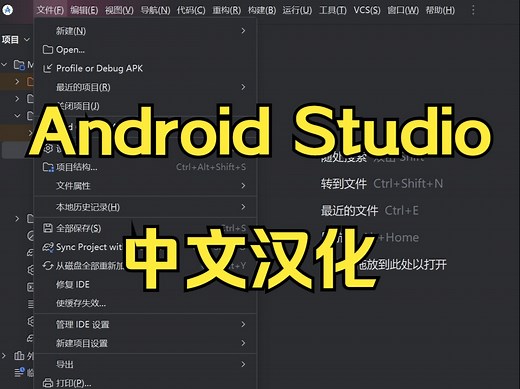
Task: Click the three-dot more options icon
Action: pyautogui.click(x=473, y=10)
